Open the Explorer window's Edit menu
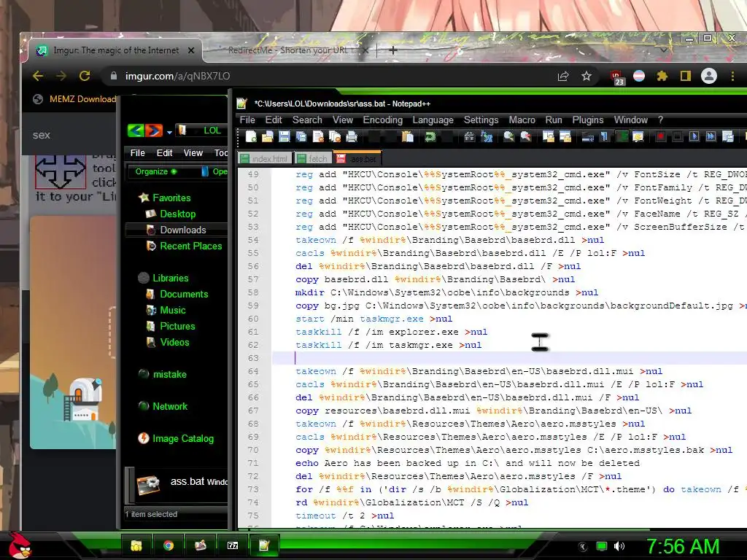Viewport: 747px width, 560px height. tap(164, 153)
